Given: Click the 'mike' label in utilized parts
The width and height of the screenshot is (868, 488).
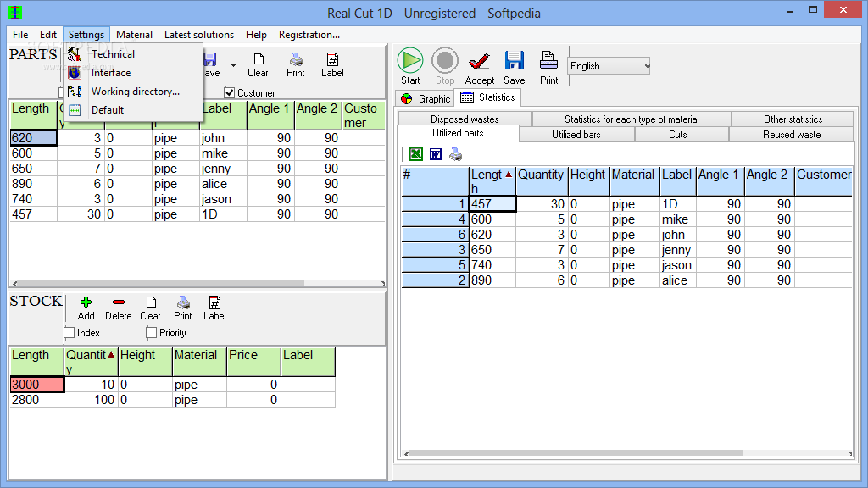Looking at the screenshot, I should [677, 219].
